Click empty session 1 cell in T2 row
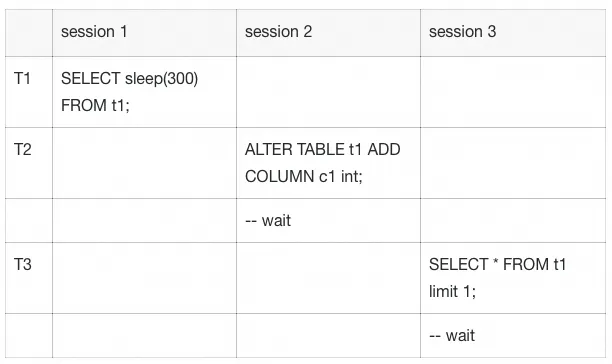 point(144,163)
